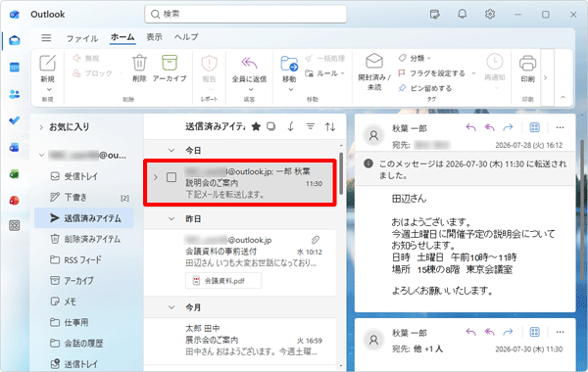Image resolution: width=588 pixels, height=372 pixels.
Task: Forward the 2026-07-28 16:12 message
Action: click(x=508, y=127)
